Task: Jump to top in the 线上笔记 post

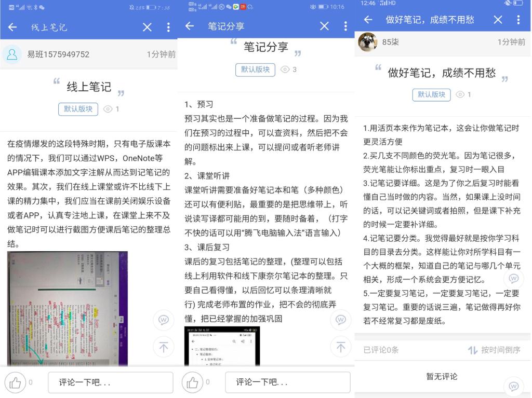Action: pyautogui.click(x=163, y=347)
